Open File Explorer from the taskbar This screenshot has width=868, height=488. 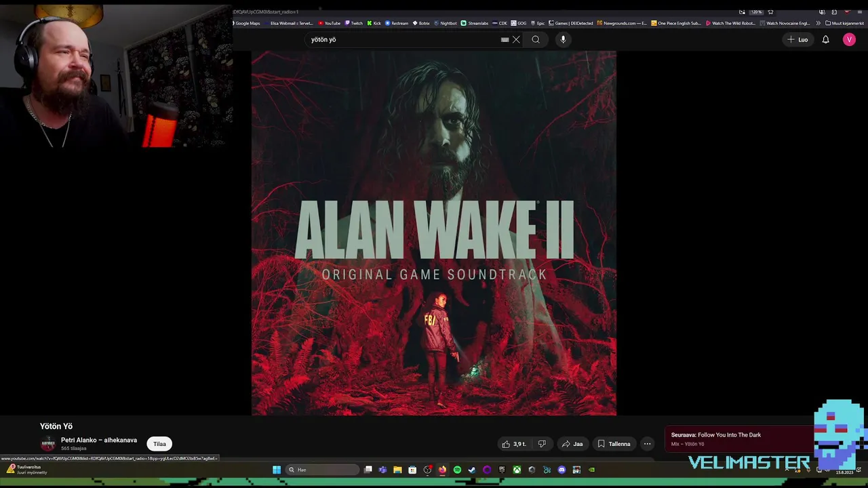397,470
